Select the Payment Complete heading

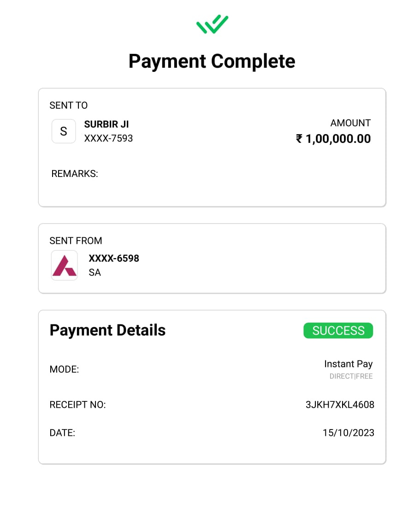212,61
